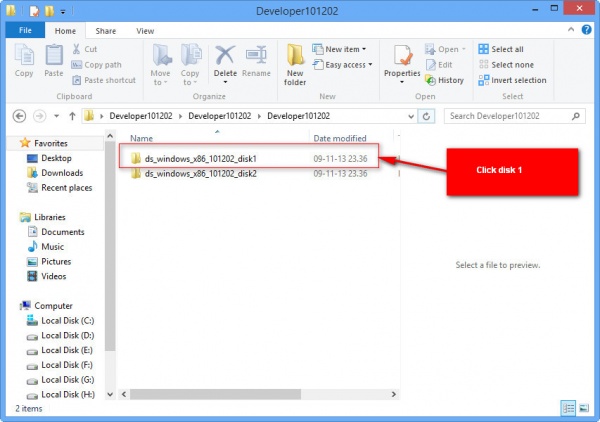Collapse the ribbon with the chevron

pos(571,29)
